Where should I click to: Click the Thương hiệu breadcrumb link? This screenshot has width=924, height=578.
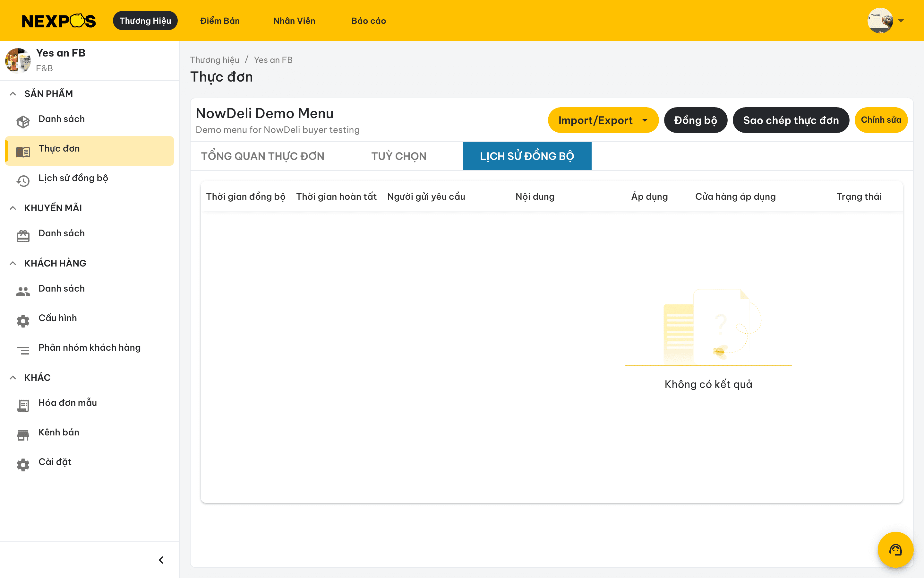pos(215,60)
